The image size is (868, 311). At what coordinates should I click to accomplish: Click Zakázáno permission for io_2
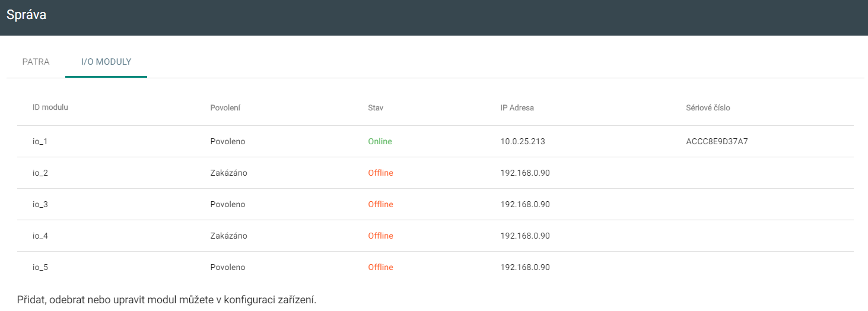click(x=229, y=173)
